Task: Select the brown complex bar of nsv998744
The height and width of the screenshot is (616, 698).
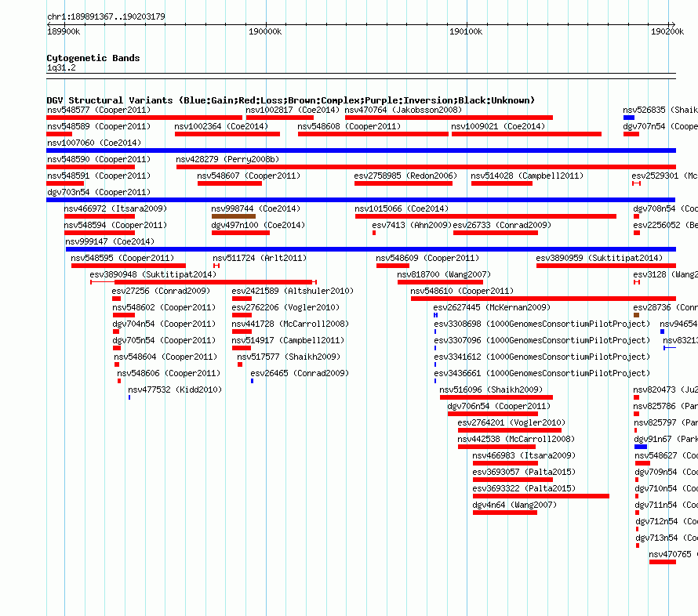Action: 233,216
